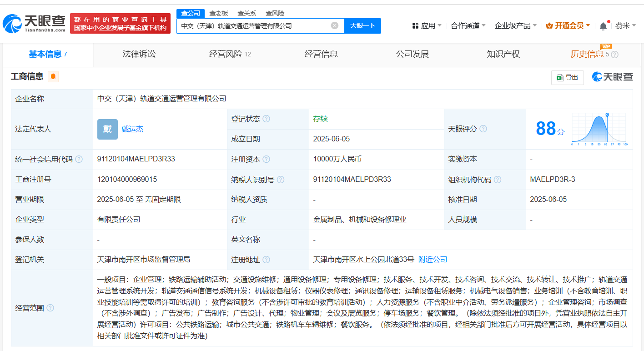Click help icon next to 经营范围
644x351 pixels.
[50, 308]
